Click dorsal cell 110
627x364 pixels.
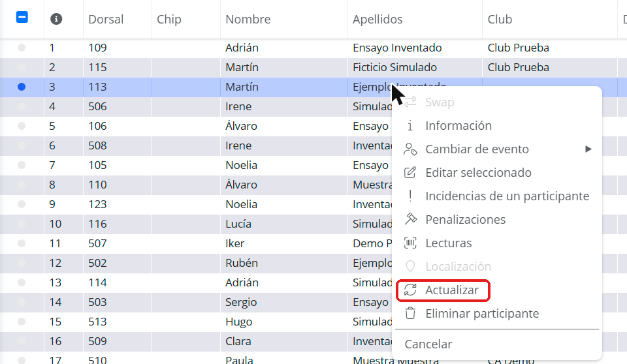tap(97, 185)
